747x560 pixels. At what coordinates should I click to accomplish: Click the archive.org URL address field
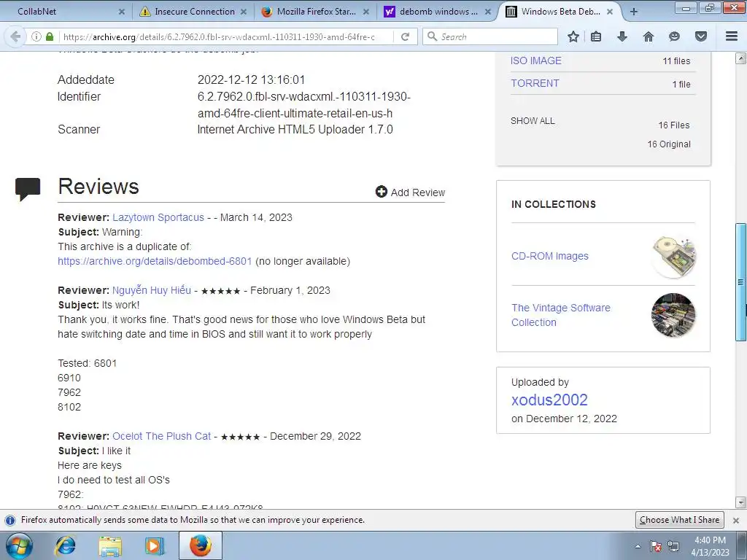pos(226,36)
